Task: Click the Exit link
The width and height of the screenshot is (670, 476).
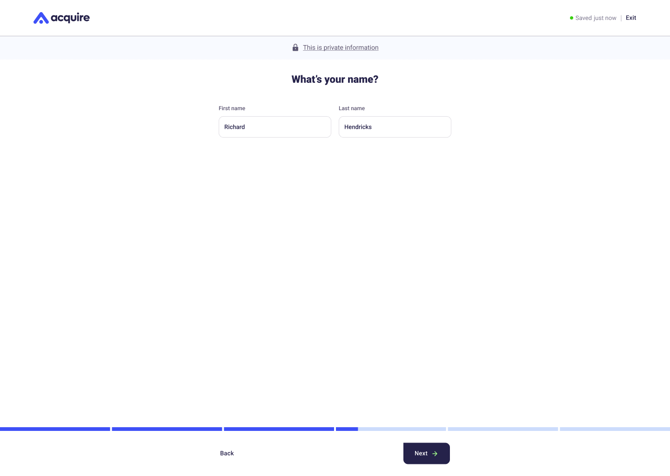Action: [631, 18]
